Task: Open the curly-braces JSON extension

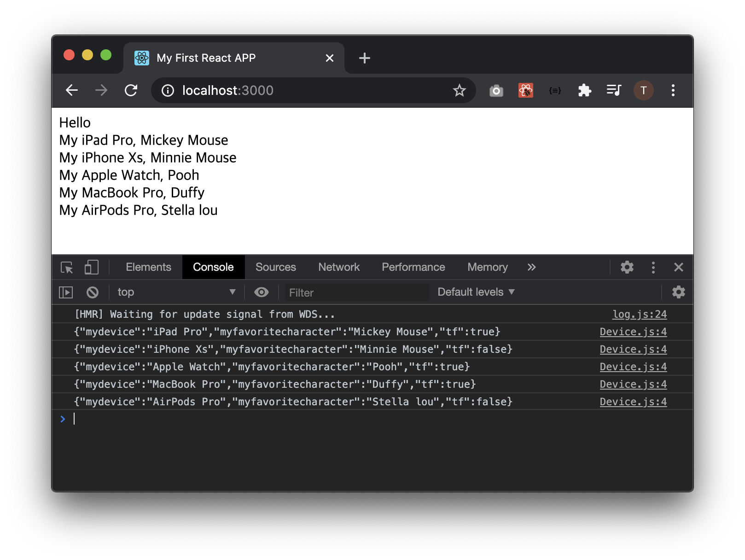Action: pyautogui.click(x=555, y=90)
